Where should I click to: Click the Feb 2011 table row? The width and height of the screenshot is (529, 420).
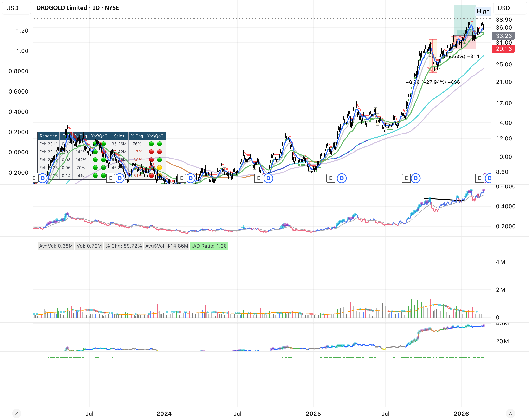coord(102,144)
